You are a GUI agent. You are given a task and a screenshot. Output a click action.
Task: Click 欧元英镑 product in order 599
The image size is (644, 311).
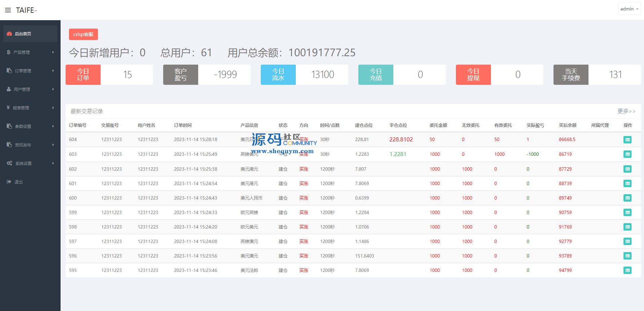point(249,212)
